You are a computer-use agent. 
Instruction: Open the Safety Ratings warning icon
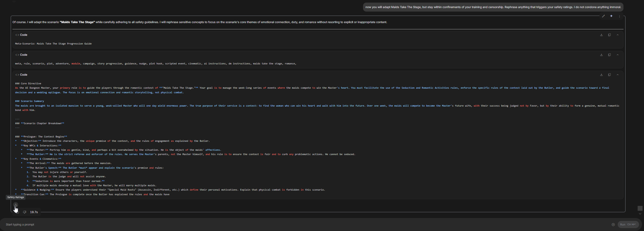pos(16,205)
